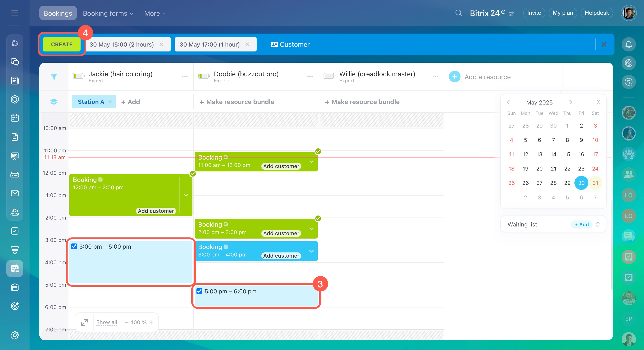Open Jackie resource three-dot menu

coord(185,77)
